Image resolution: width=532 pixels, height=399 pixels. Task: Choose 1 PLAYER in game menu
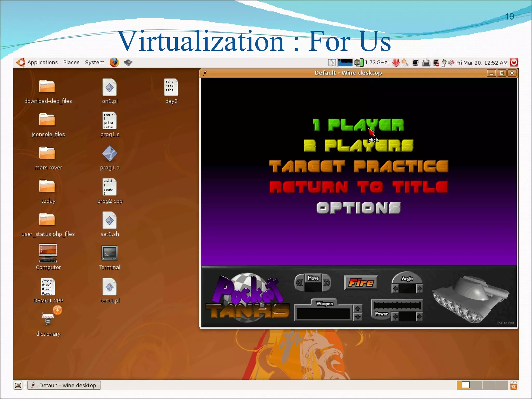pos(358,125)
